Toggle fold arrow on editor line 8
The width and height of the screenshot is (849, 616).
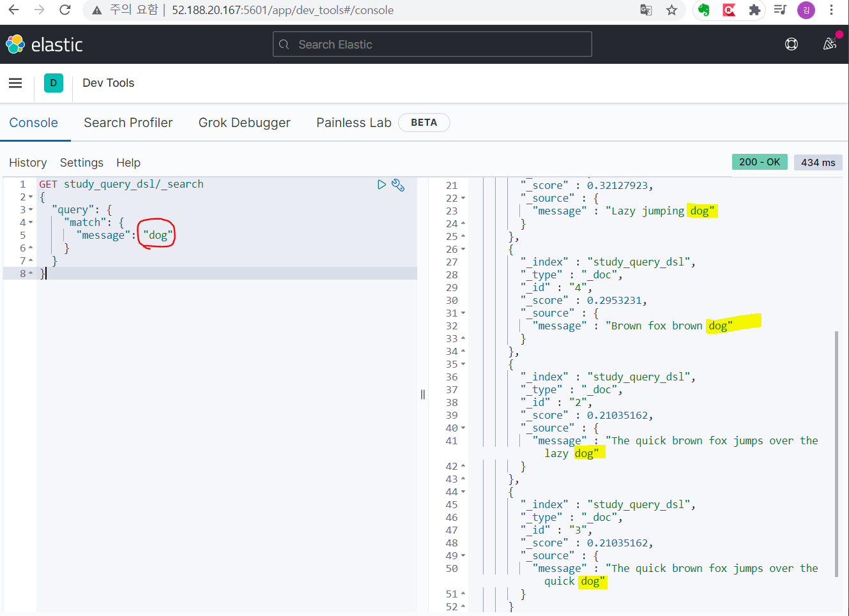click(x=30, y=273)
